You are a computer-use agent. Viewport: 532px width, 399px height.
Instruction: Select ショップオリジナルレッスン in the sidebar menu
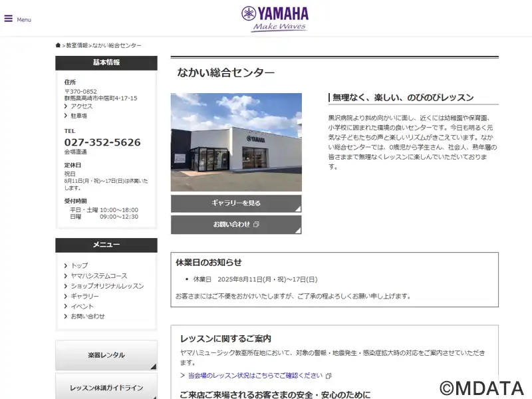[x=107, y=286]
